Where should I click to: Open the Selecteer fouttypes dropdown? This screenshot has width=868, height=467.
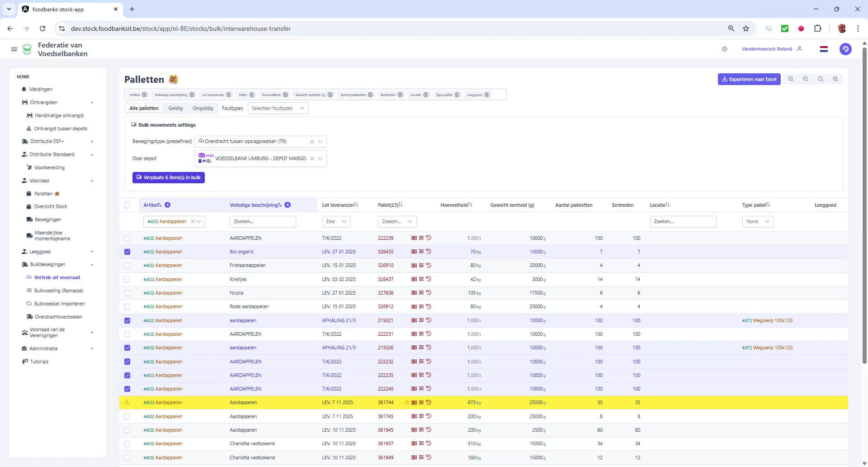[x=278, y=108]
